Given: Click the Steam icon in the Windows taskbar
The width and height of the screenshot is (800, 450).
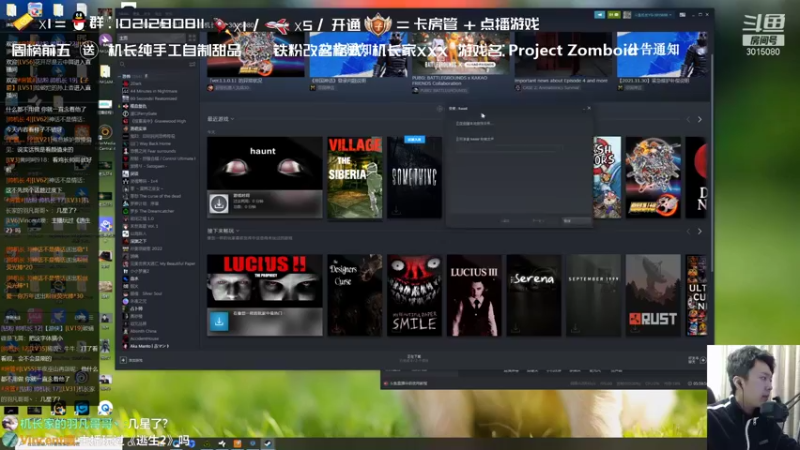Looking at the screenshot, I should pyautogui.click(x=268, y=443).
